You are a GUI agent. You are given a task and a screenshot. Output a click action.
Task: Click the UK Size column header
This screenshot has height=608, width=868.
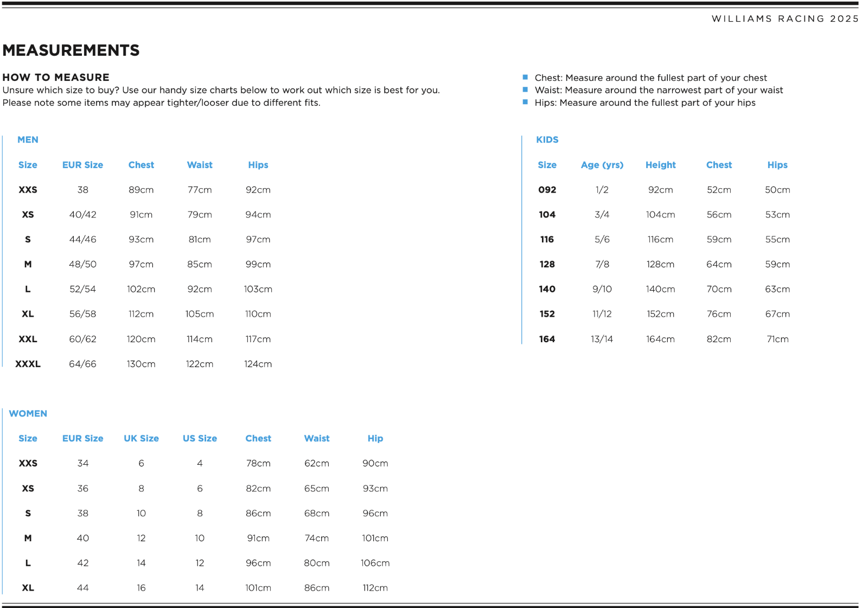(141, 438)
